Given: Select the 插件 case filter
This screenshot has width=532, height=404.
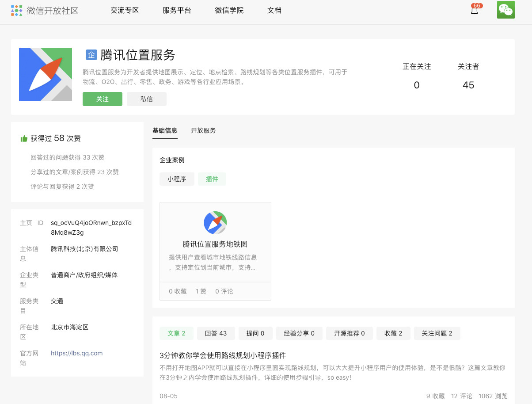Looking at the screenshot, I should (212, 179).
